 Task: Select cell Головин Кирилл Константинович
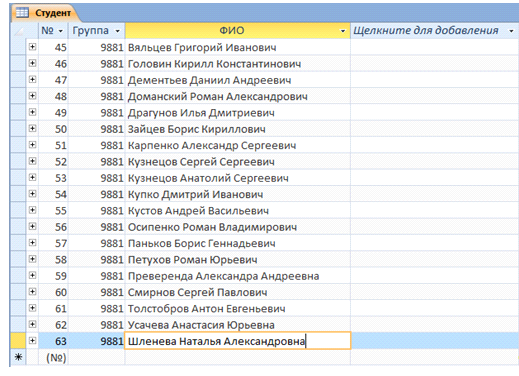238,63
